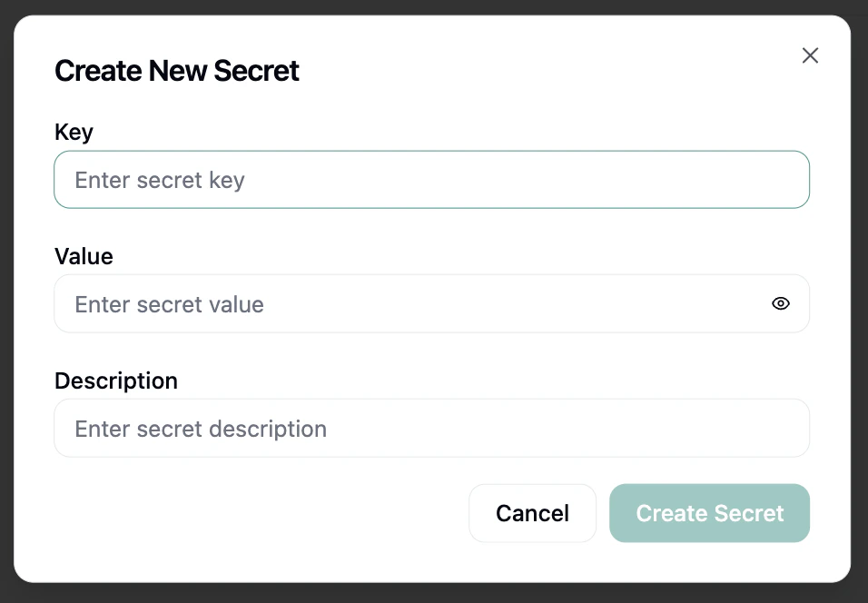The height and width of the screenshot is (603, 868).
Task: Confirm creation of the new secret
Action: tap(709, 513)
